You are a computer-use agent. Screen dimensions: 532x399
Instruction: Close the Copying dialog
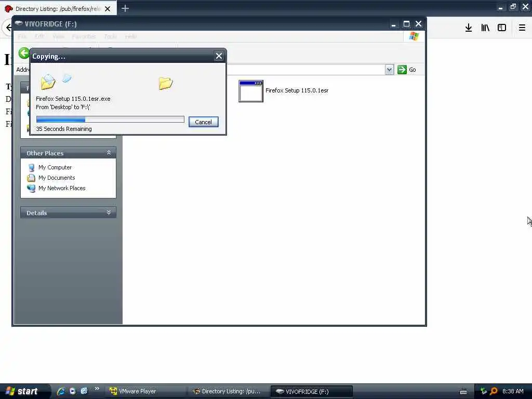(x=219, y=56)
